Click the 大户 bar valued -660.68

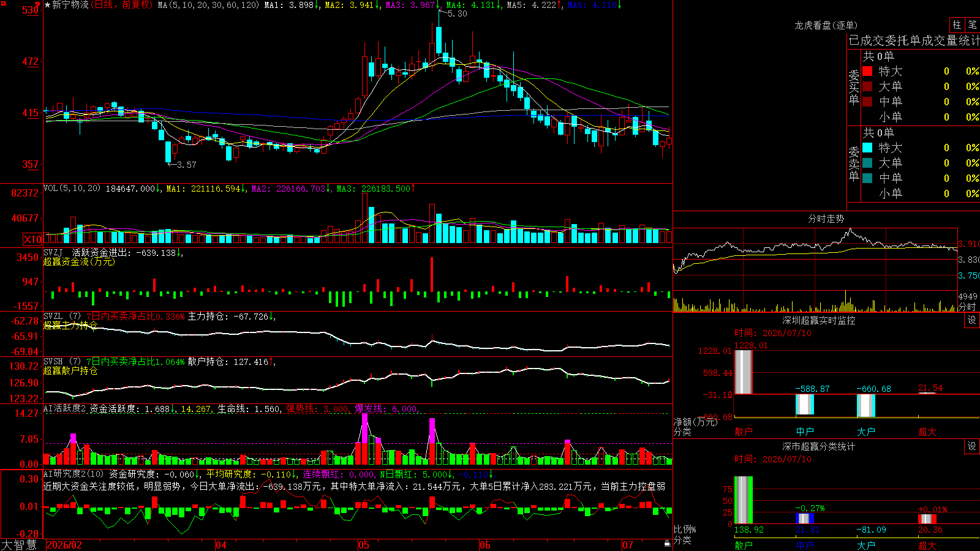866,405
